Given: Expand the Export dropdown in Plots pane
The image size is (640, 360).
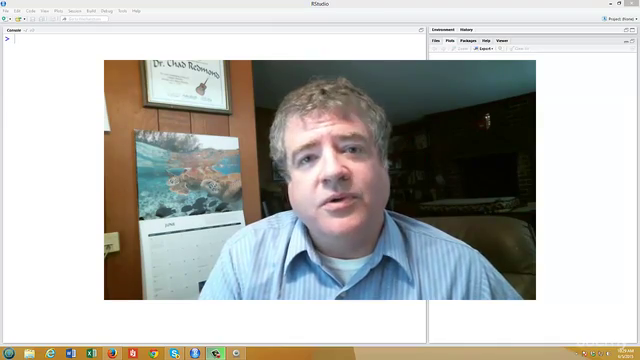Looking at the screenshot, I should coord(483,49).
